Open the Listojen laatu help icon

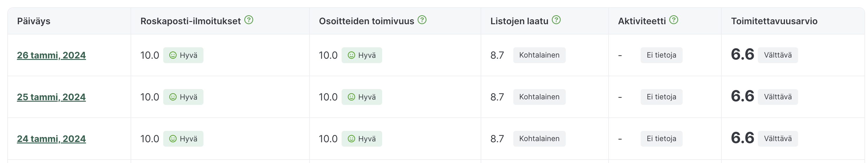556,20
